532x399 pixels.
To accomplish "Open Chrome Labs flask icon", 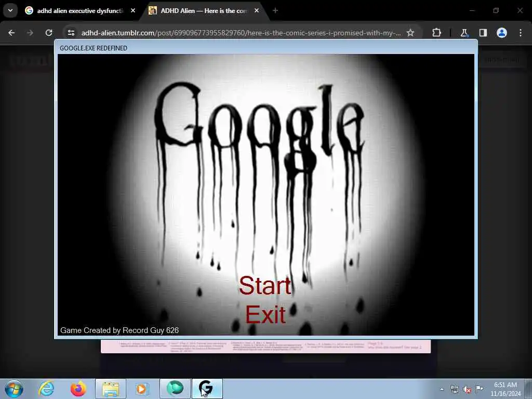I will [x=464, y=33].
